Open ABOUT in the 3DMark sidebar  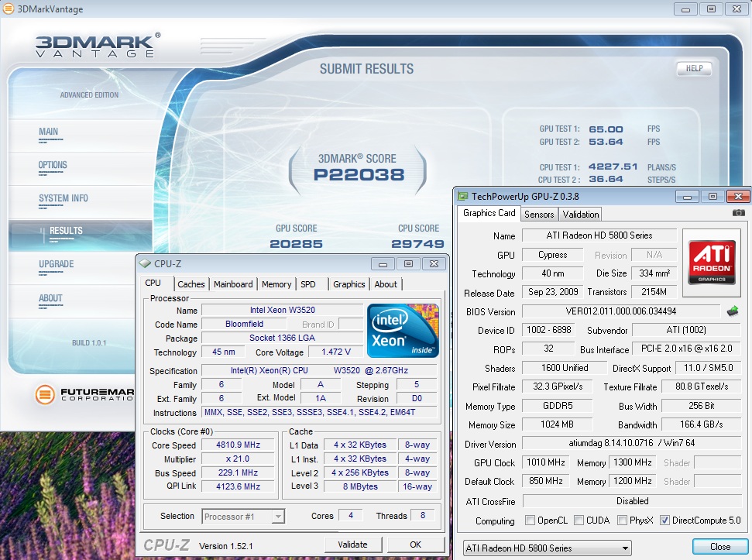pos(50,298)
